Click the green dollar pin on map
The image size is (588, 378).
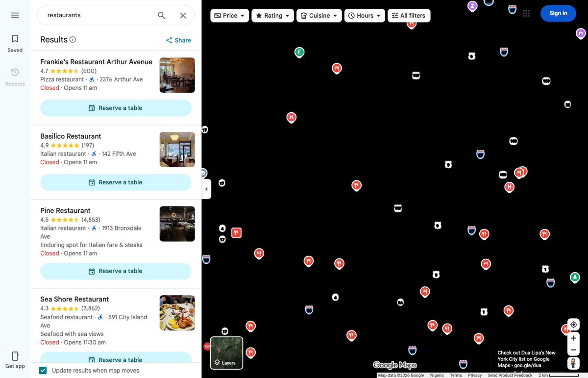[299, 52]
